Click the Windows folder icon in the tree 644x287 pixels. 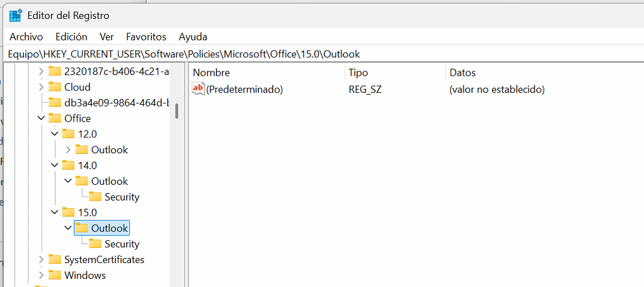click(x=55, y=275)
